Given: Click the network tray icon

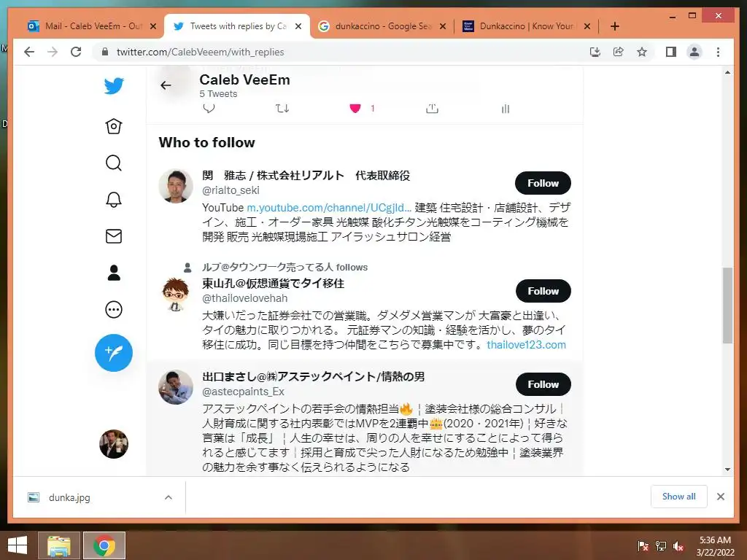Looking at the screenshot, I should [x=661, y=546].
